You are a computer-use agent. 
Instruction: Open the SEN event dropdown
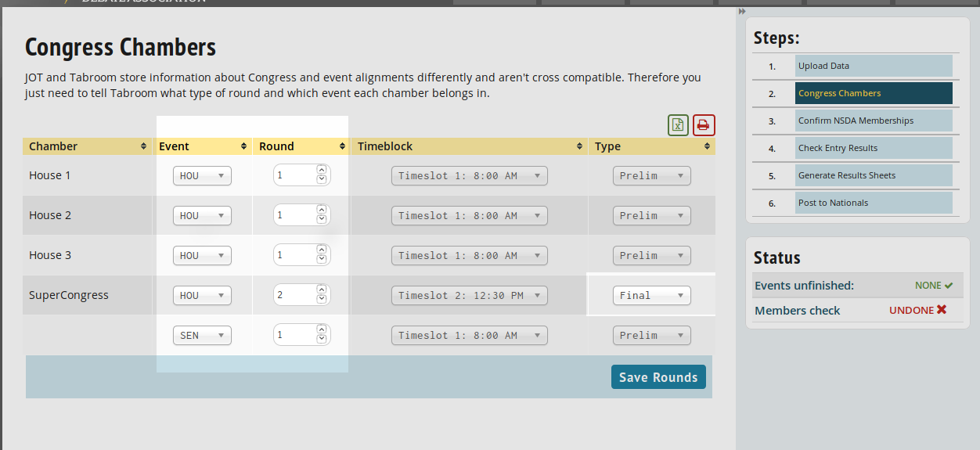tap(202, 336)
